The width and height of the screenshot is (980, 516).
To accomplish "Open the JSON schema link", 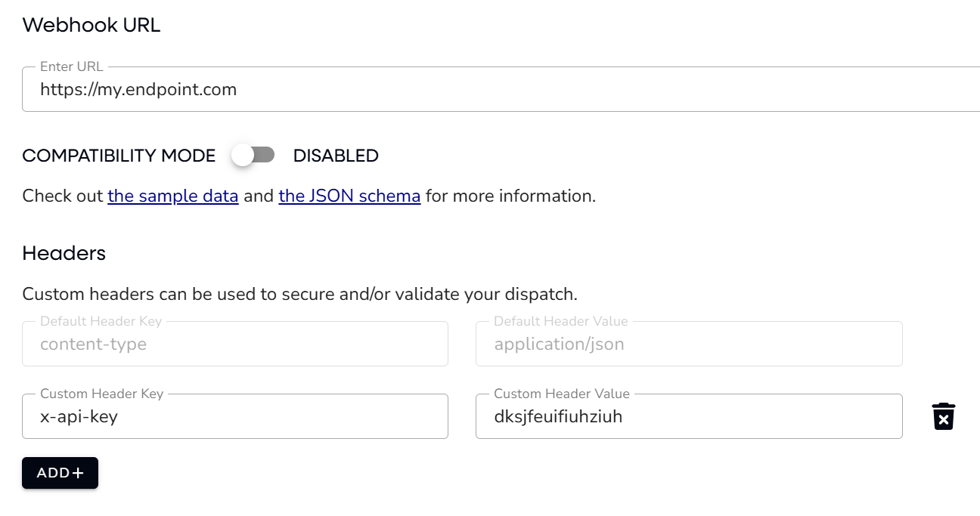I will tap(349, 196).
